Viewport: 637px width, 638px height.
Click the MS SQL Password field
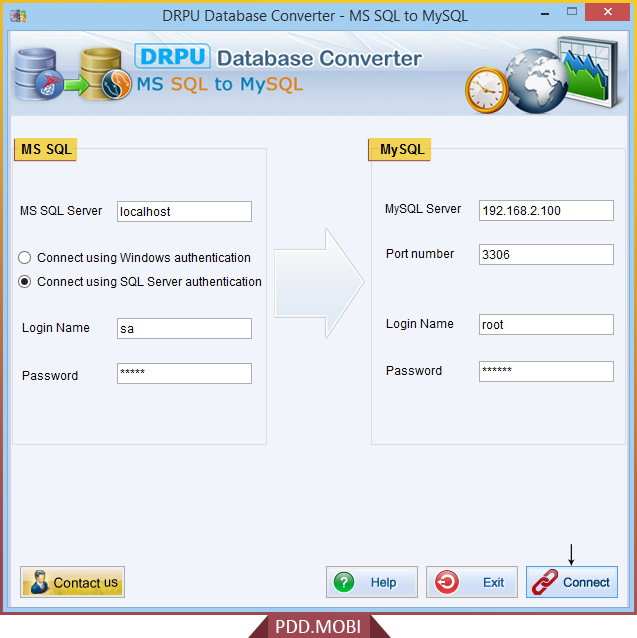tap(184, 373)
